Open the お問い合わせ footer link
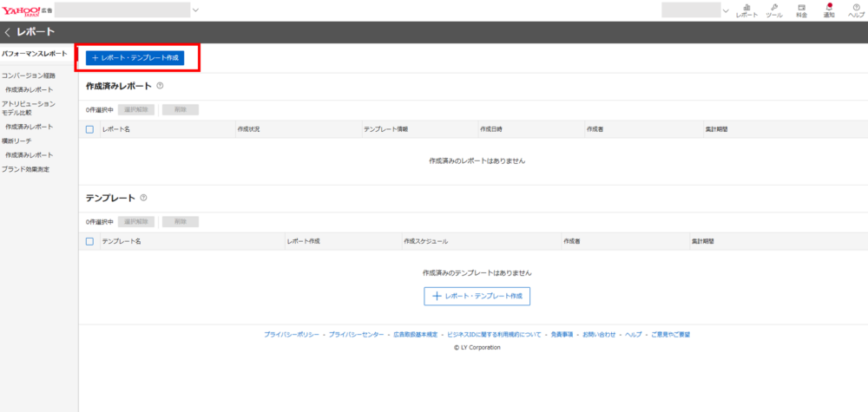This screenshot has height=412, width=868. 599,334
